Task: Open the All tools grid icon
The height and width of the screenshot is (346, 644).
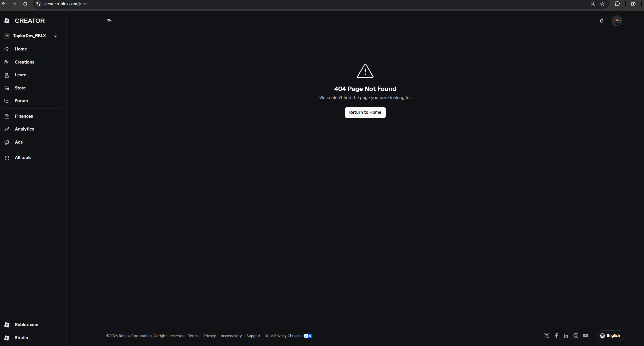Action: coord(7,157)
